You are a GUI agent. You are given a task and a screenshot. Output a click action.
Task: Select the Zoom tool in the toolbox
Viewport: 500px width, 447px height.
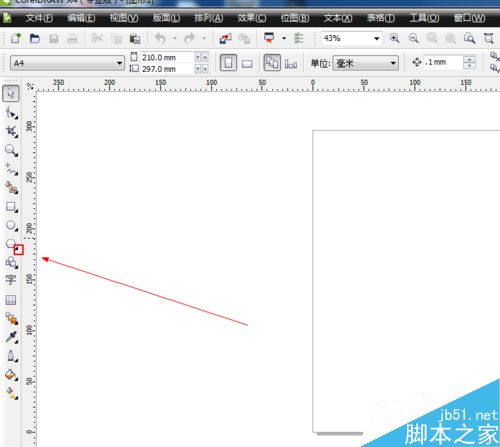pyautogui.click(x=11, y=150)
